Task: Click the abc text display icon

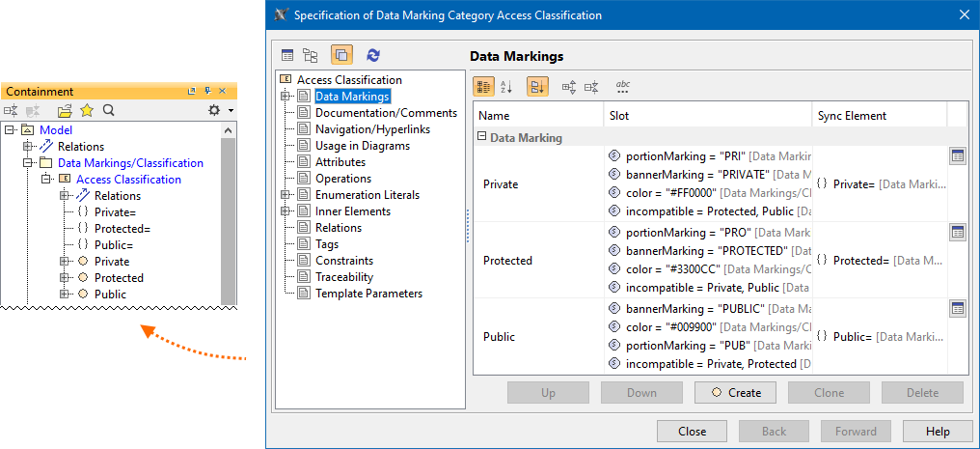Action: click(623, 87)
